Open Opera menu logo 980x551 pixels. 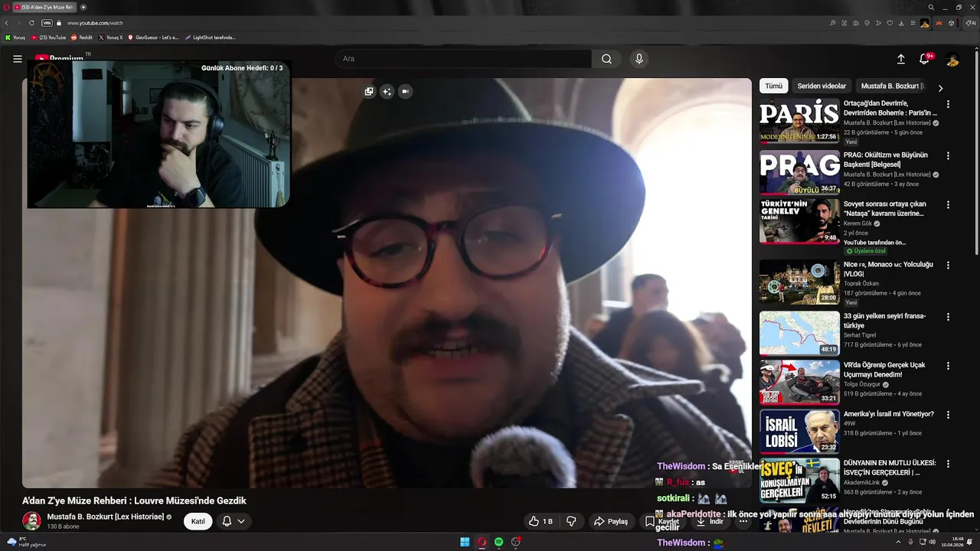(6, 7)
